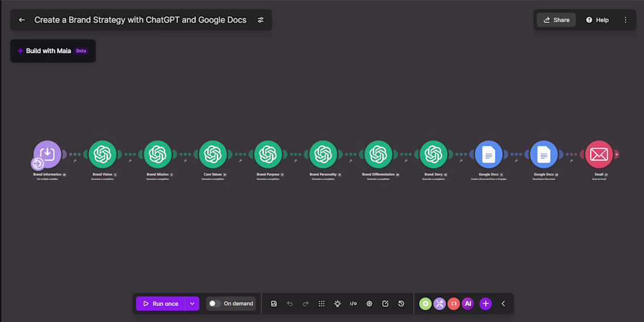
Task: Open the Brand Story ChatGPT module
Action: (433, 154)
